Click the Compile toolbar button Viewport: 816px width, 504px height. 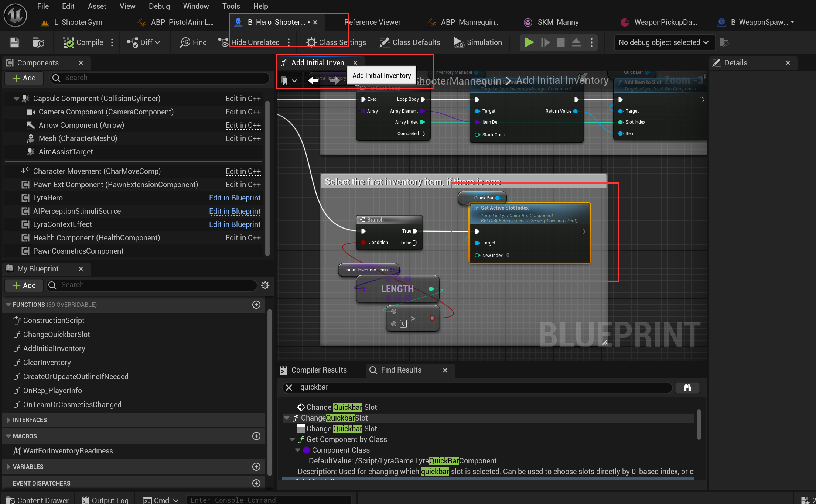(83, 42)
